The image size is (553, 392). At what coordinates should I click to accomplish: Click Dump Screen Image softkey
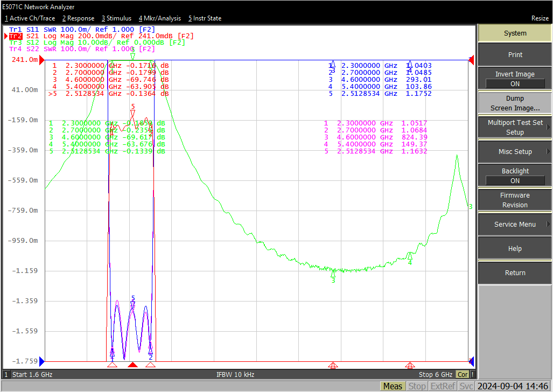pos(515,103)
